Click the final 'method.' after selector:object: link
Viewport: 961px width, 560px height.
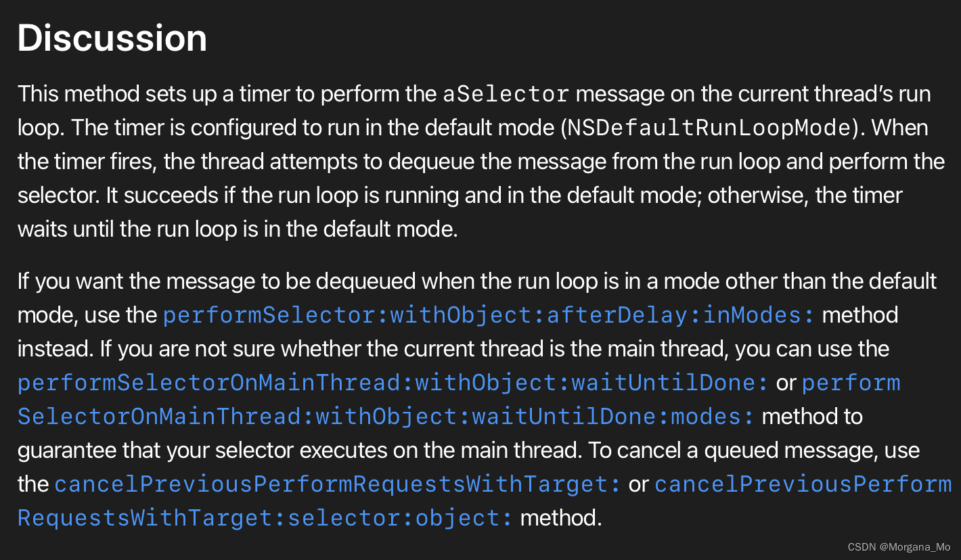[x=561, y=518]
